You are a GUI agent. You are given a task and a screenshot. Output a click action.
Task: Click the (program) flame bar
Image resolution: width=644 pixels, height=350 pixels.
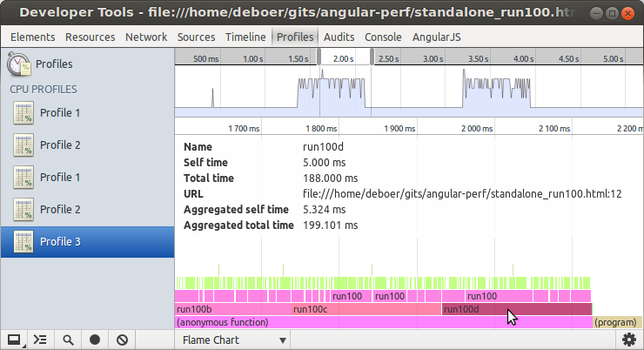pos(617,322)
